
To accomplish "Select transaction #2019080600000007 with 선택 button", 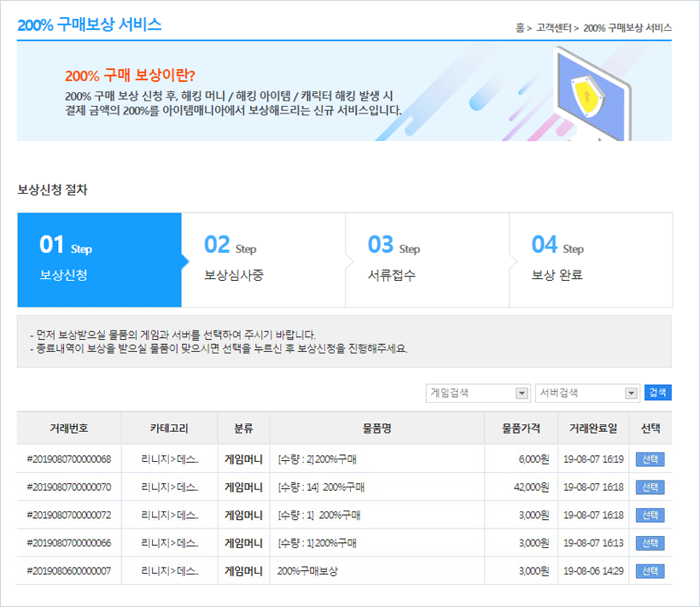I will (650, 571).
